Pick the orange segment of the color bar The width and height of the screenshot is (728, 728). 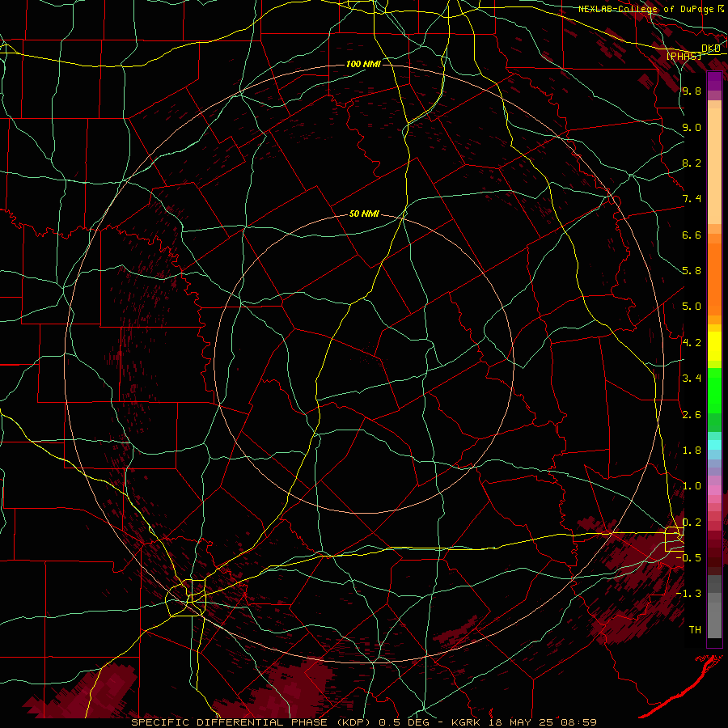pos(714,280)
